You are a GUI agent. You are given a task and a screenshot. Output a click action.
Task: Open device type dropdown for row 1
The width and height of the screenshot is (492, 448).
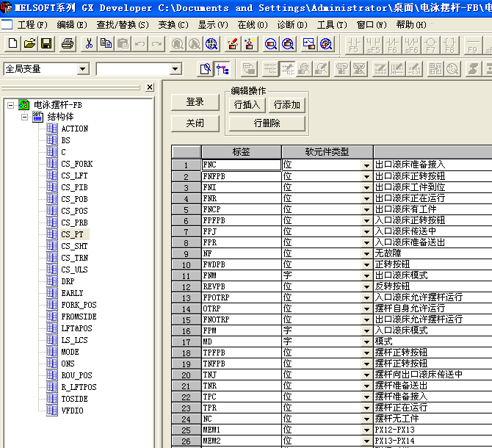[x=366, y=165]
